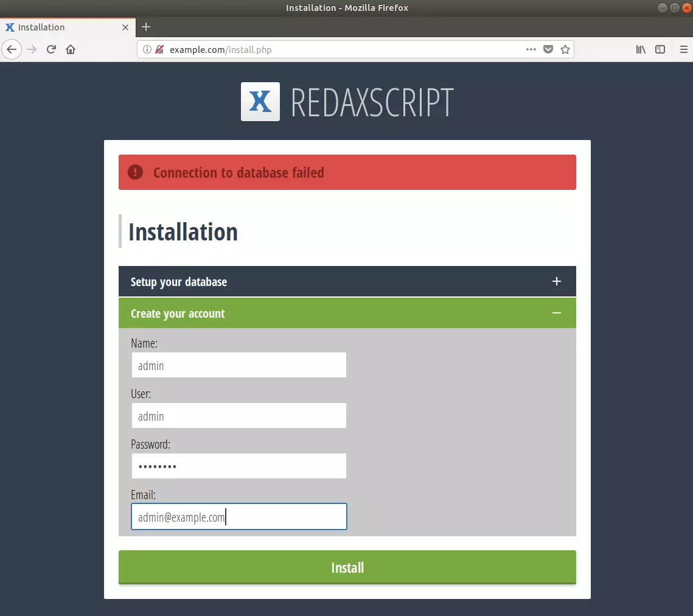Focus the User input field
The width and height of the screenshot is (693, 616).
click(239, 416)
